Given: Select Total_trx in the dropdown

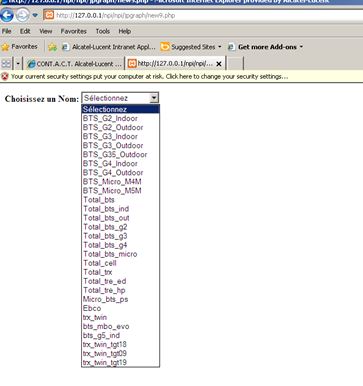Looking at the screenshot, I should coord(121,272).
